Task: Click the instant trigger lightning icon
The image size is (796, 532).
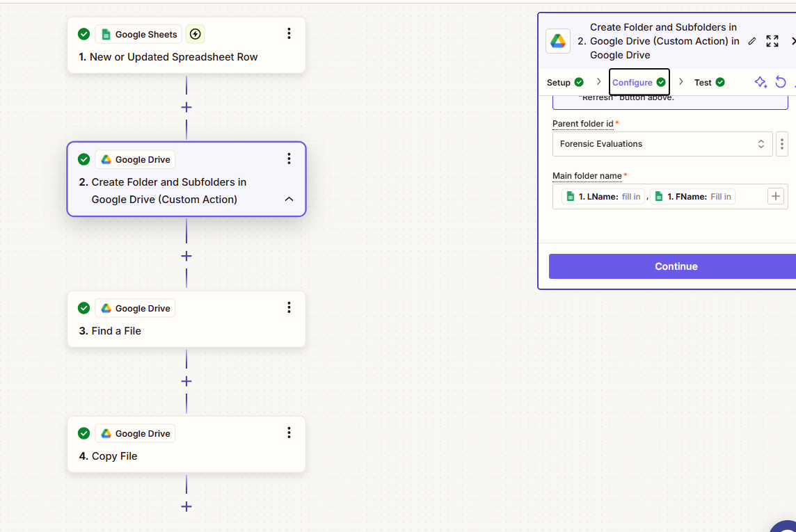Action: click(196, 34)
